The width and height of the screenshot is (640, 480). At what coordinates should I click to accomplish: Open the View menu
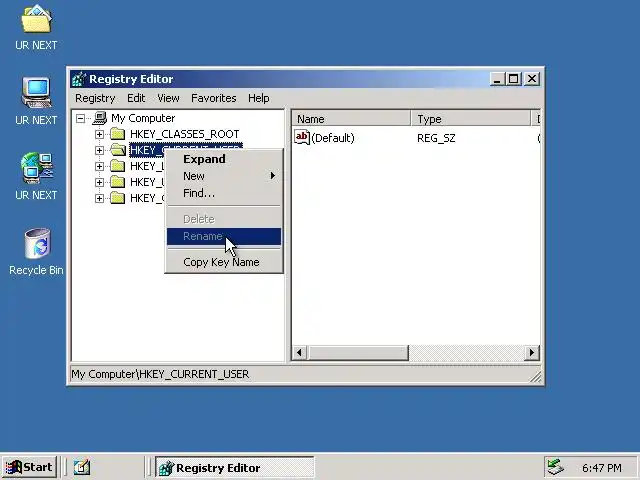coord(168,98)
